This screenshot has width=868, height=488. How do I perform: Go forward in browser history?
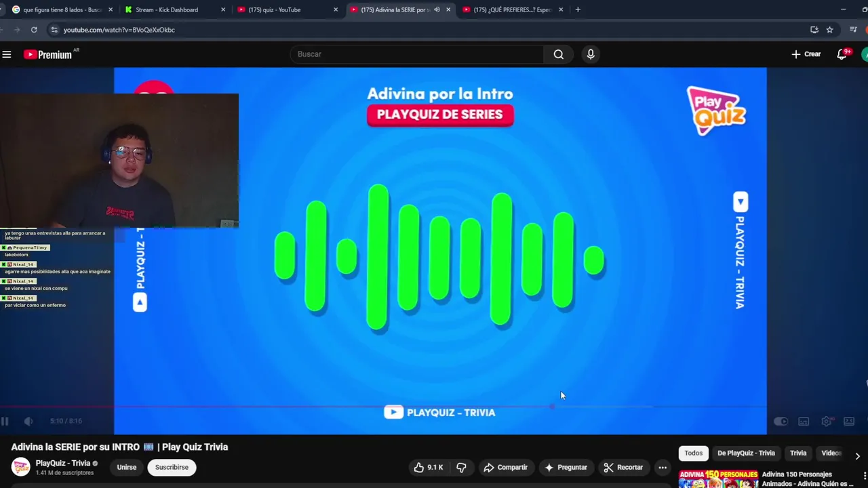[x=16, y=30]
